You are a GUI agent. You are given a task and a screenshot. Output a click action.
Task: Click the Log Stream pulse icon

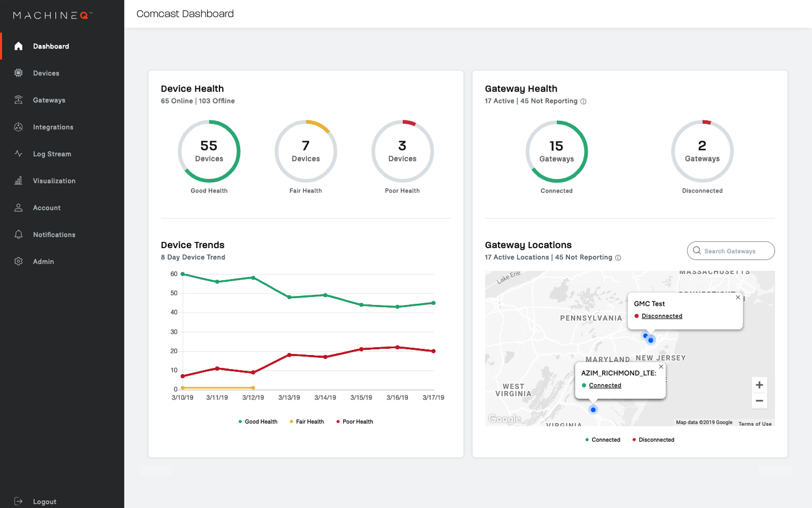click(19, 154)
